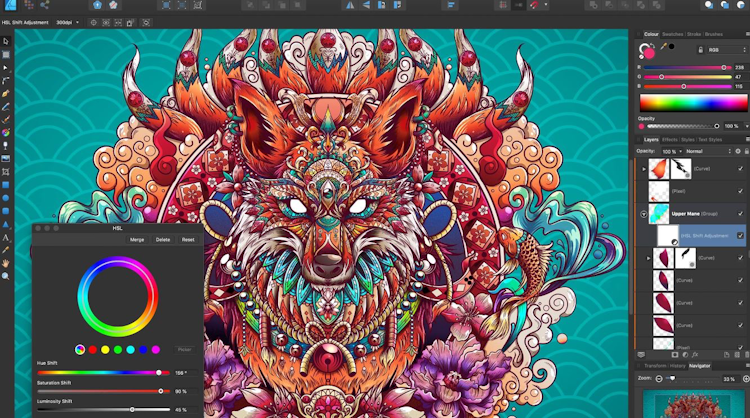Zoom in with the Navigator plus icon
This screenshot has width=750, height=418.
(x=746, y=379)
